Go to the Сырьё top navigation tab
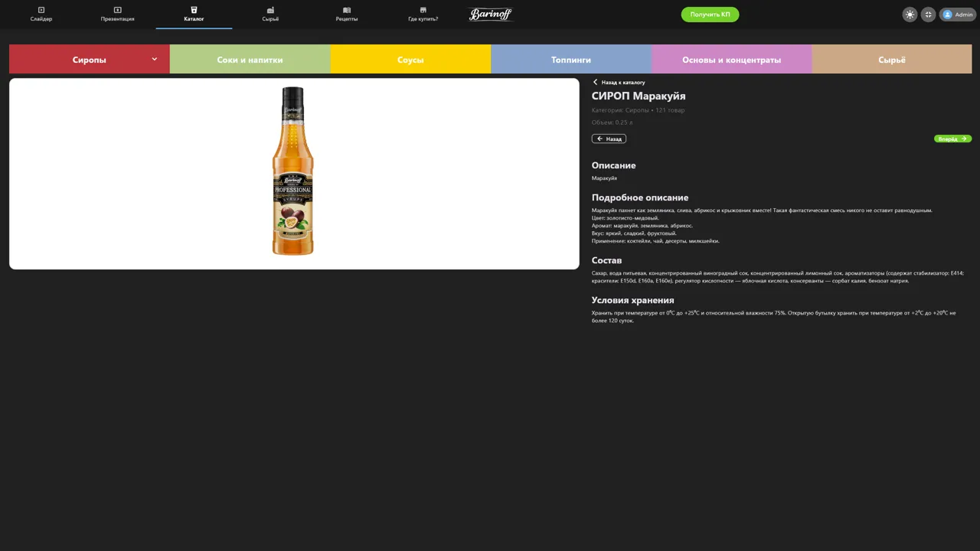The width and height of the screenshot is (980, 551). click(x=270, y=14)
